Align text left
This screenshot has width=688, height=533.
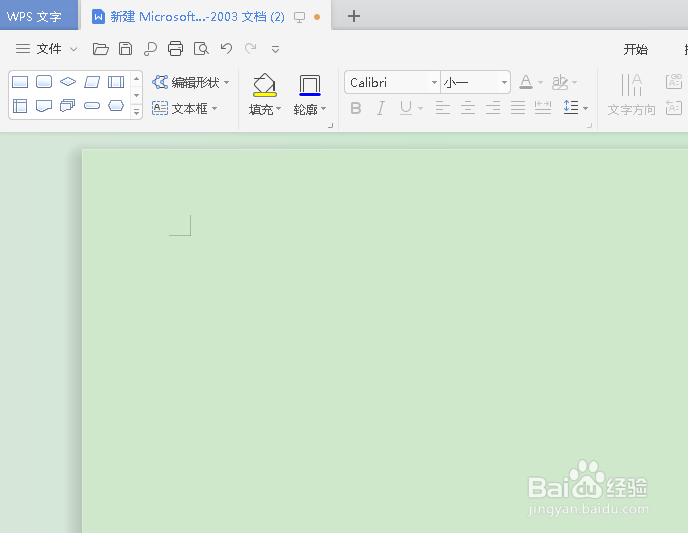point(443,108)
